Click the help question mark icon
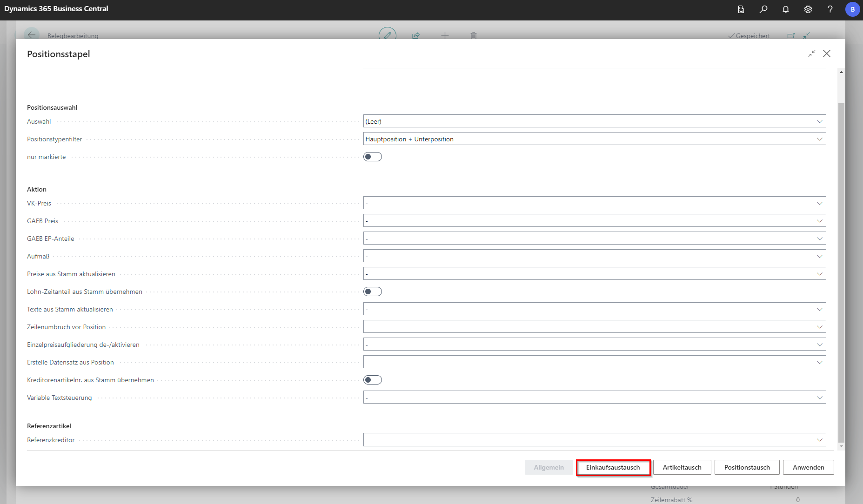The height and width of the screenshot is (504, 863). coord(830,9)
